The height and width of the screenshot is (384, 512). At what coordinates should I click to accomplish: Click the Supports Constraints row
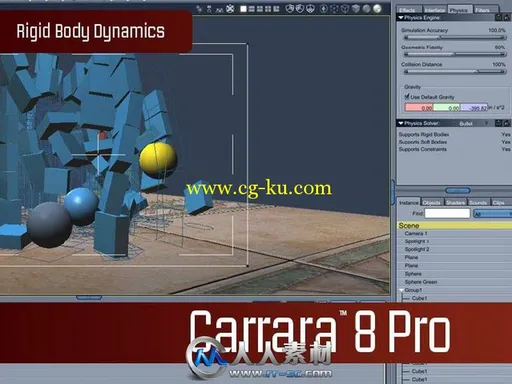[455, 149]
